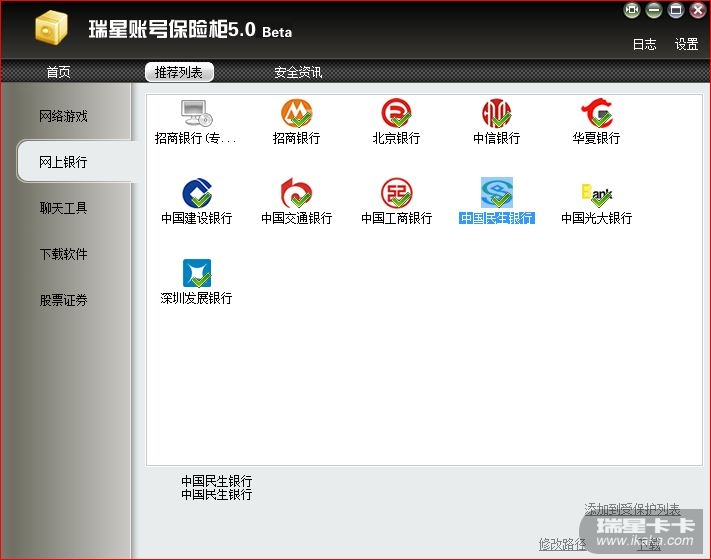The image size is (711, 560).
Task: Minimize the window with the green minus button
Action: (x=653, y=10)
